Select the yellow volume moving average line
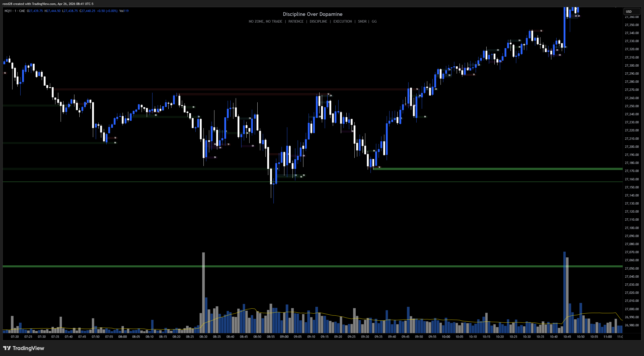The image size is (644, 356). click(312, 312)
